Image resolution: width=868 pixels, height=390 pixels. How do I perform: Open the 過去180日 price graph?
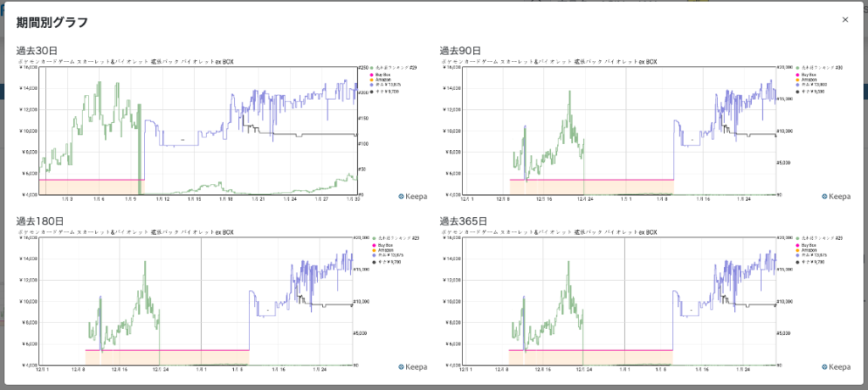coord(197,298)
